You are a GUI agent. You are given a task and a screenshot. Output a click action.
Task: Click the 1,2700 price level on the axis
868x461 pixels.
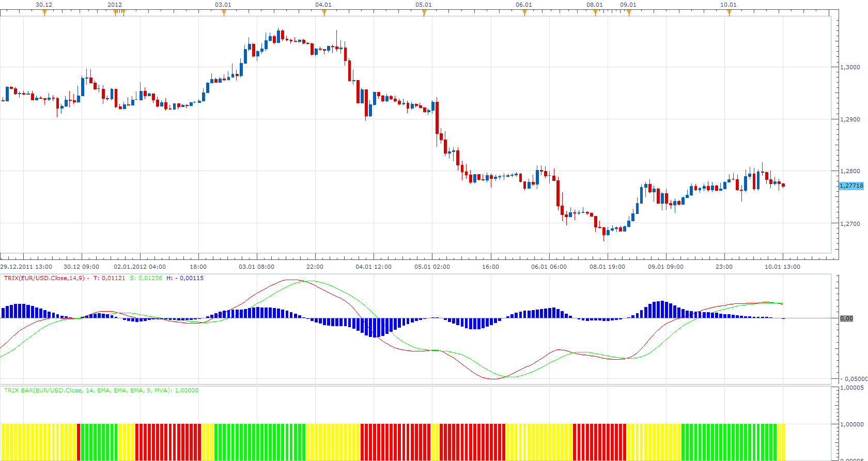pyautogui.click(x=850, y=224)
